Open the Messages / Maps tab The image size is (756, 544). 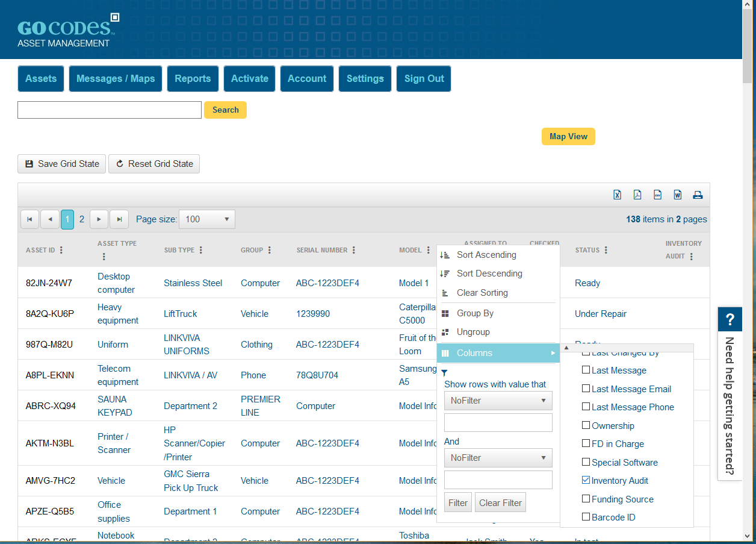click(x=116, y=79)
